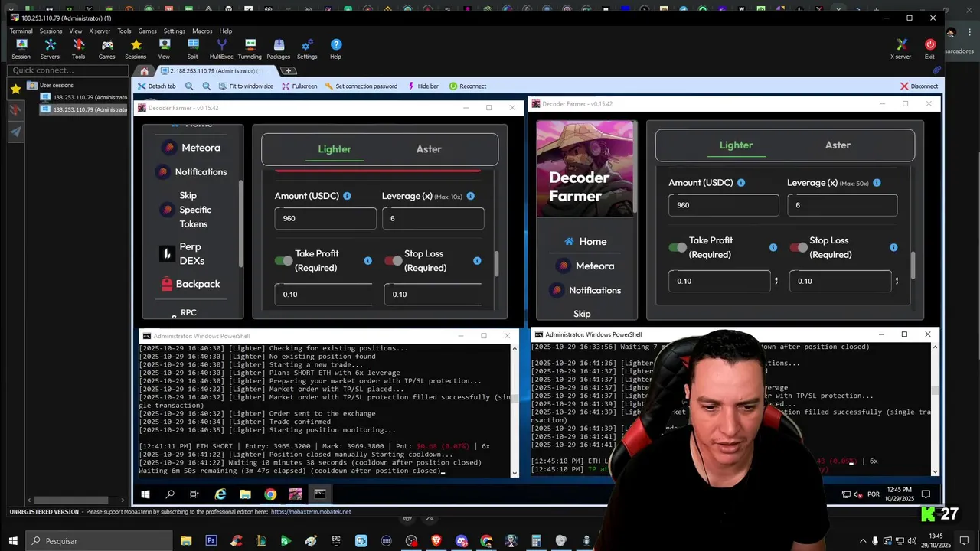Open the Tools toolbar icon
Viewport: 980px width, 551px height.
[x=78, y=49]
